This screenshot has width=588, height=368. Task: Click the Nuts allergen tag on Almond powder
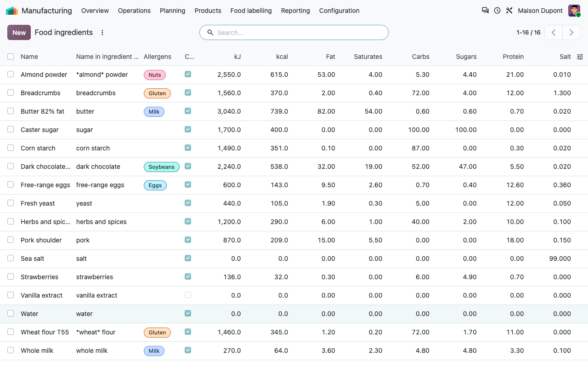155,75
